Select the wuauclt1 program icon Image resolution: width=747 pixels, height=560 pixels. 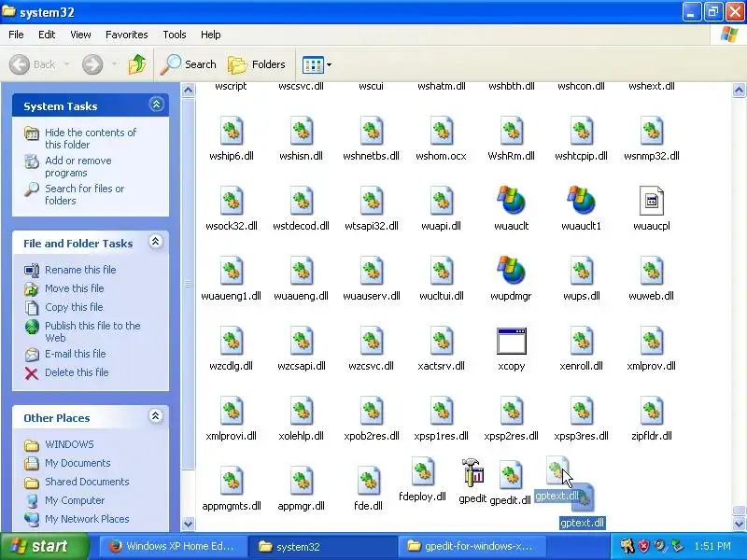click(581, 200)
